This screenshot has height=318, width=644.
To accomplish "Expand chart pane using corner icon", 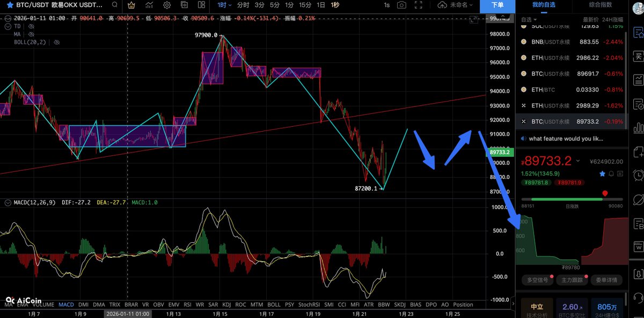I will coord(473,20).
